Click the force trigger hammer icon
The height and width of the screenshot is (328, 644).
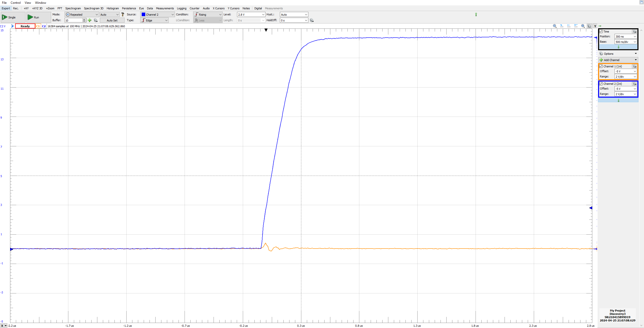(123, 14)
